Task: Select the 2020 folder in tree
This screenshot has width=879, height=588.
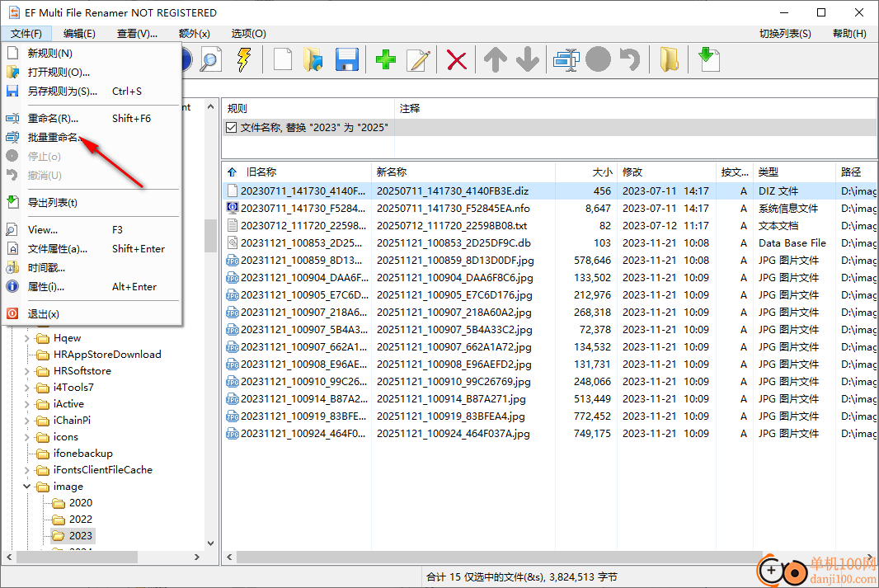Action: pyautogui.click(x=81, y=503)
